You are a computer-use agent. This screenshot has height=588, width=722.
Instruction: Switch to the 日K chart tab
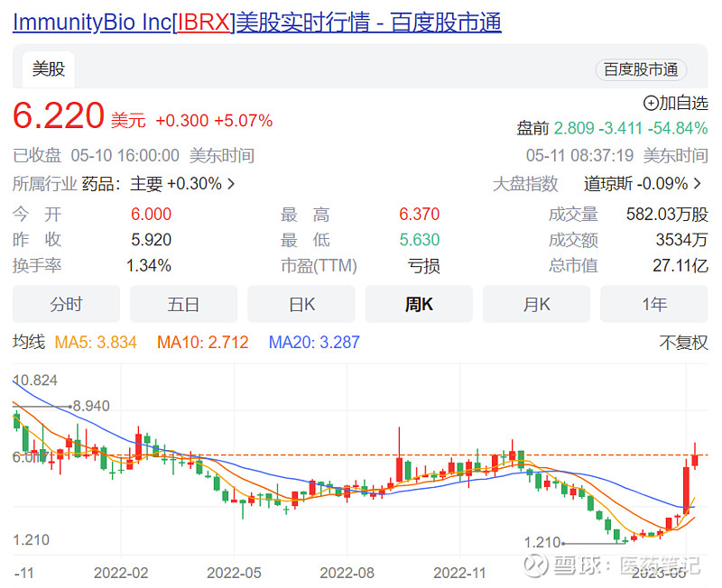click(x=301, y=304)
